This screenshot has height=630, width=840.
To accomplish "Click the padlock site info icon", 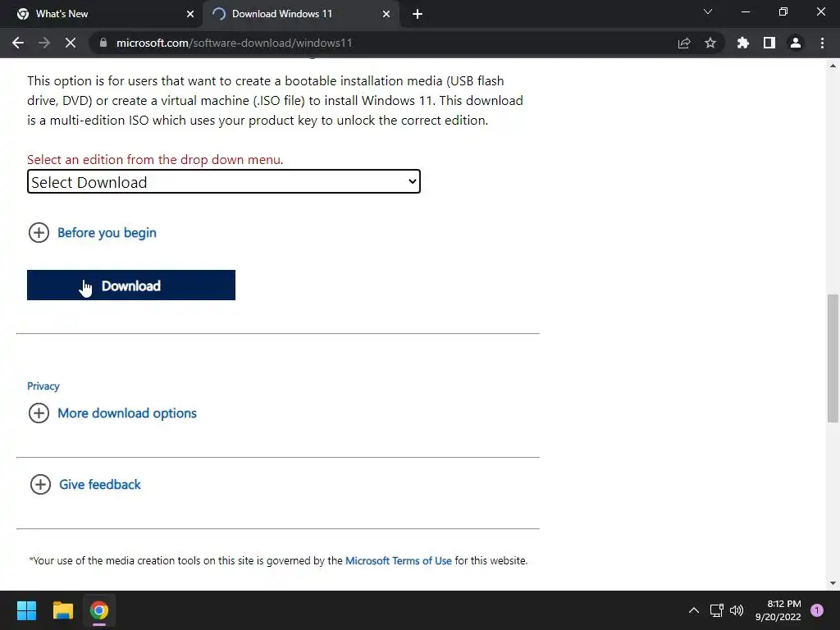I will click(103, 43).
